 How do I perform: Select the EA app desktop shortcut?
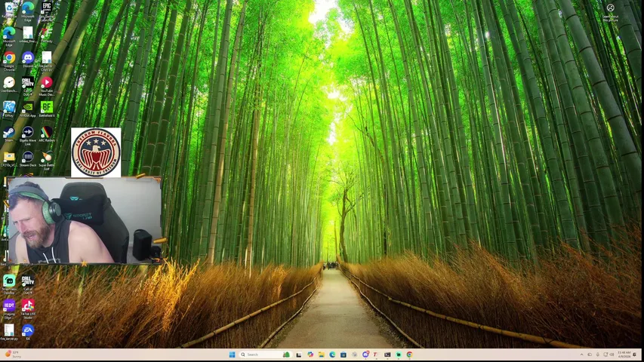pos(27,333)
